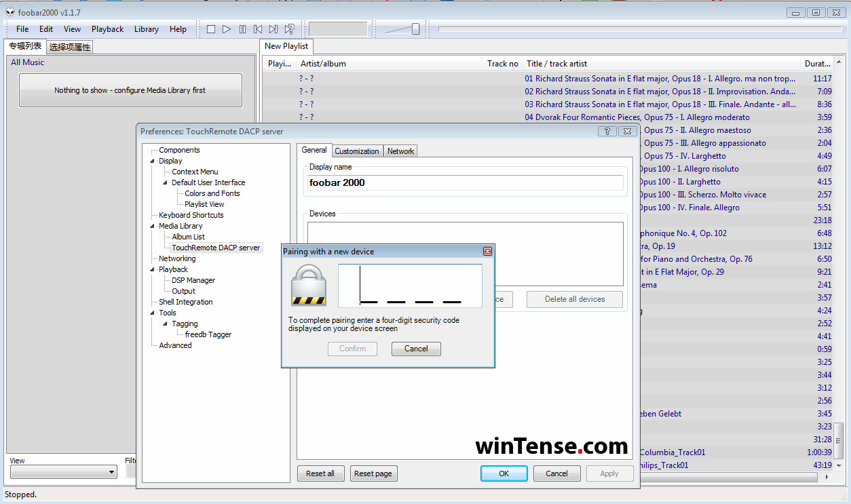This screenshot has height=504, width=851.
Task: Select Colors and Fonts in the tree
Action: 212,193
